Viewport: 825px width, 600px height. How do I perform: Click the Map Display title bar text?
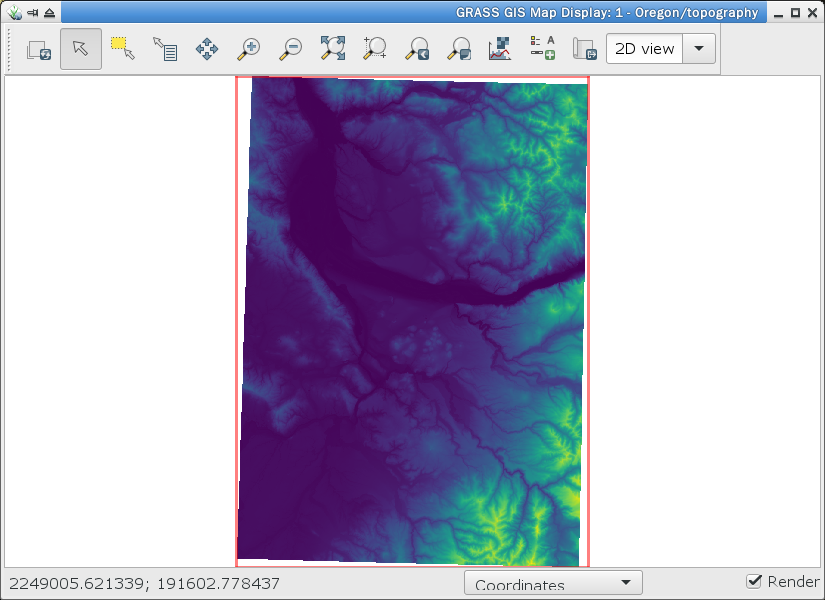(607, 13)
